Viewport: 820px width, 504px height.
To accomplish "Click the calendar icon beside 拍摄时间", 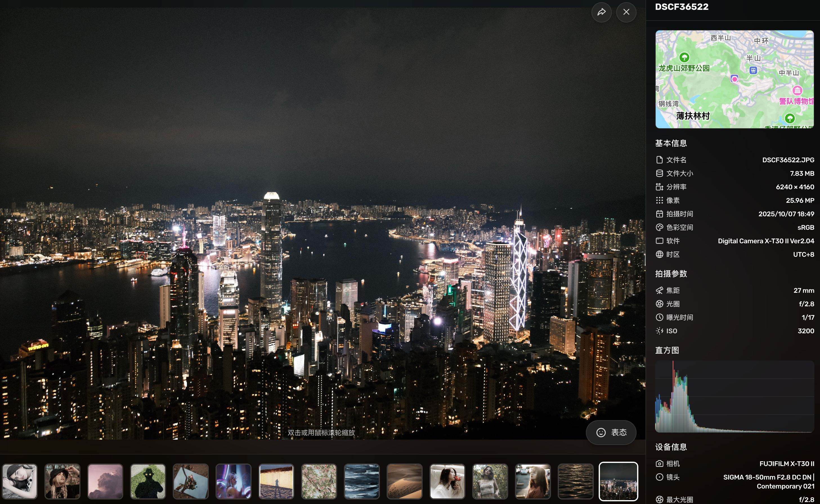I will tap(659, 214).
